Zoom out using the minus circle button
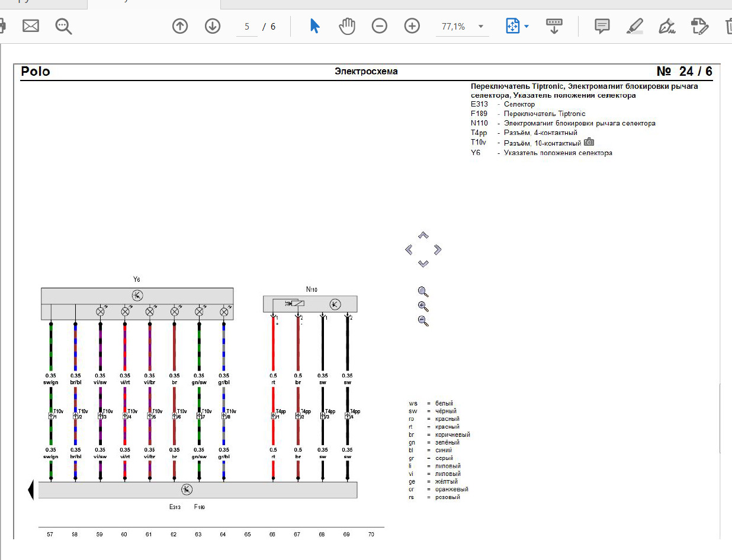732x560 pixels. (x=379, y=26)
